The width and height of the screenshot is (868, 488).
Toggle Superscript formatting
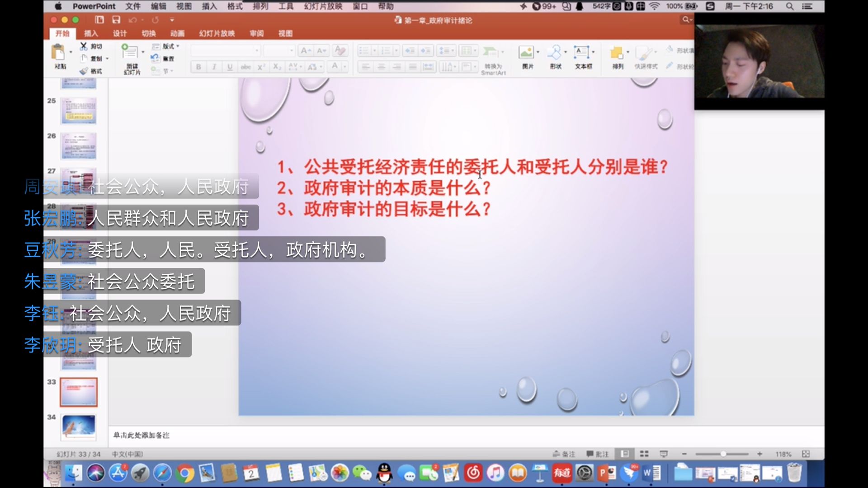261,67
